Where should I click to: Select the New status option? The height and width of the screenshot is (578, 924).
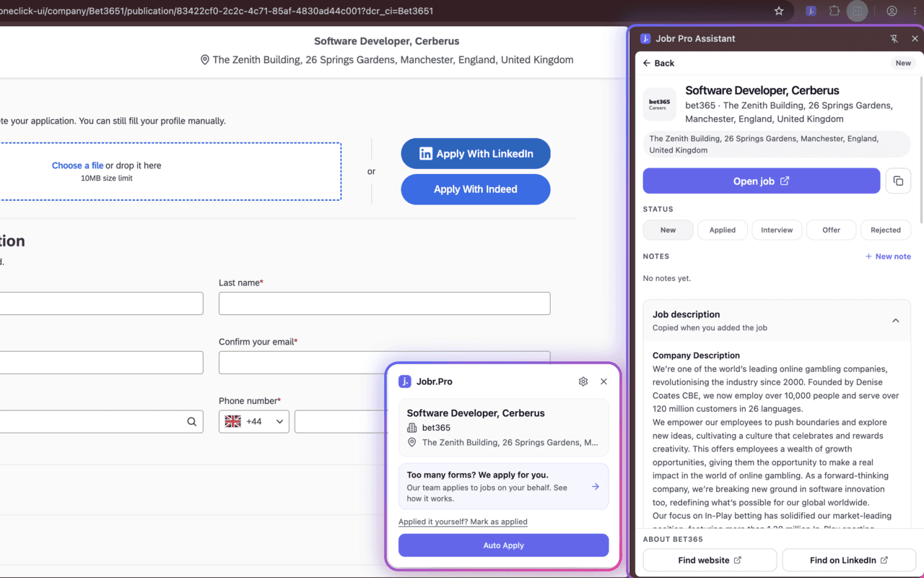pos(668,230)
